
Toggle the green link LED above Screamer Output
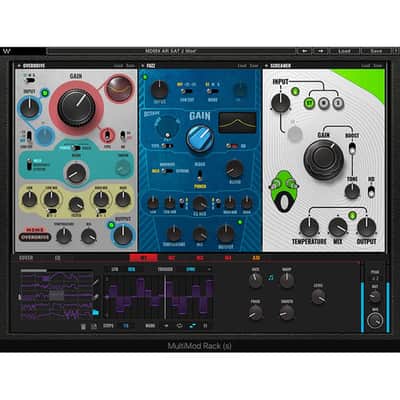coord(352,215)
